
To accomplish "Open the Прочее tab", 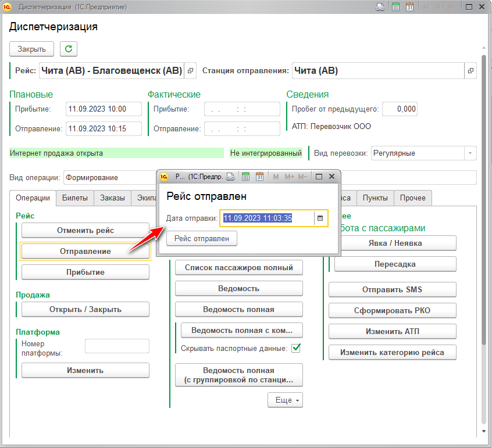I will (x=413, y=198).
